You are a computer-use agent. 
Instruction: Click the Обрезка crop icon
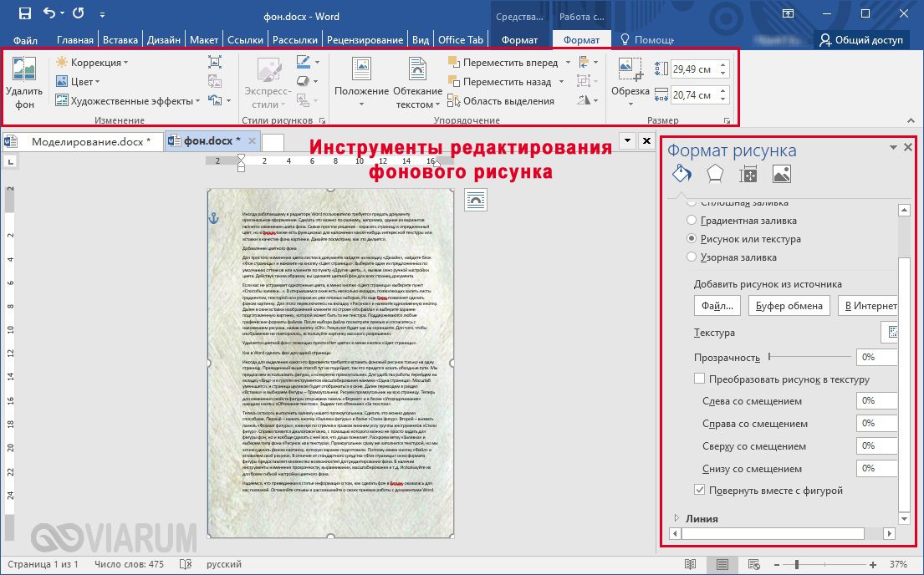(630, 69)
